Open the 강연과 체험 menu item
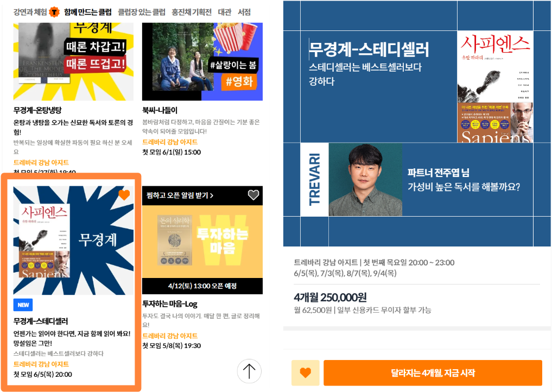The height and width of the screenshot is (392, 552). (x=30, y=12)
